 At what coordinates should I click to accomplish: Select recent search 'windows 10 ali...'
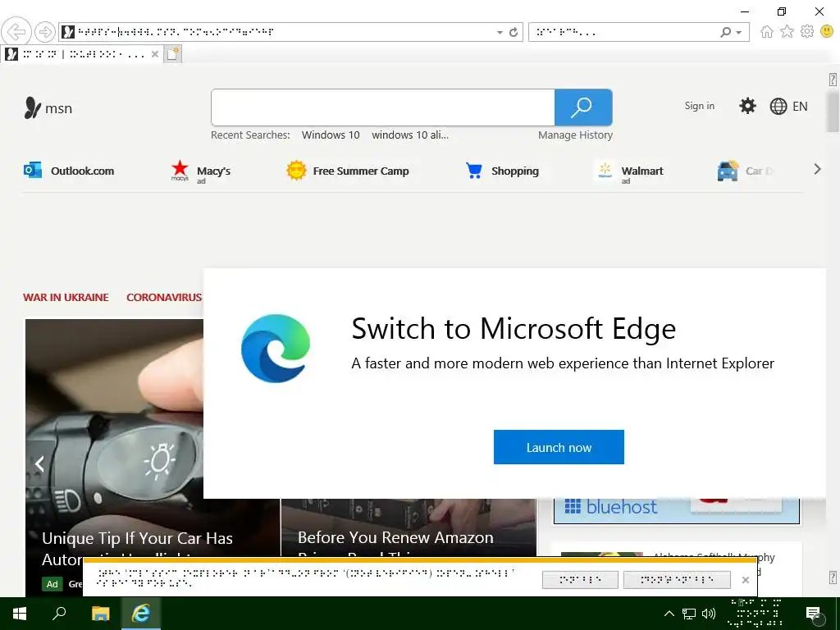(x=410, y=135)
